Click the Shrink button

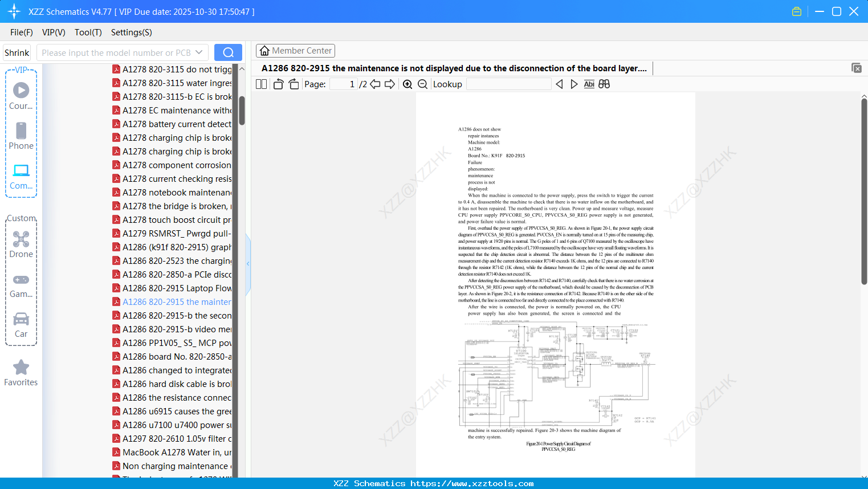tap(17, 52)
